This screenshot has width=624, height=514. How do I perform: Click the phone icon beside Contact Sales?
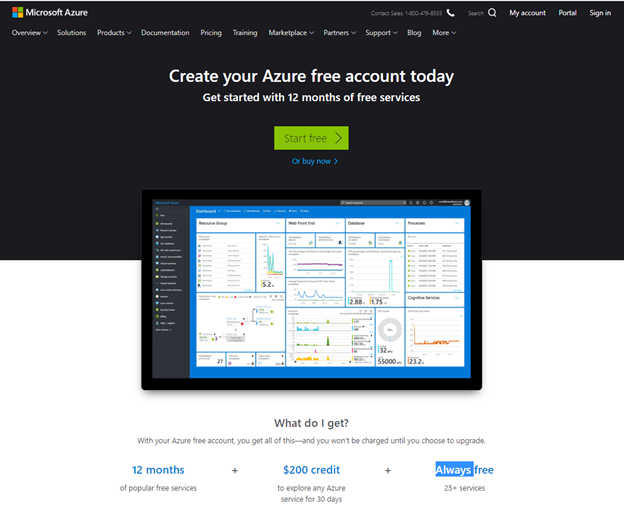[x=450, y=13]
